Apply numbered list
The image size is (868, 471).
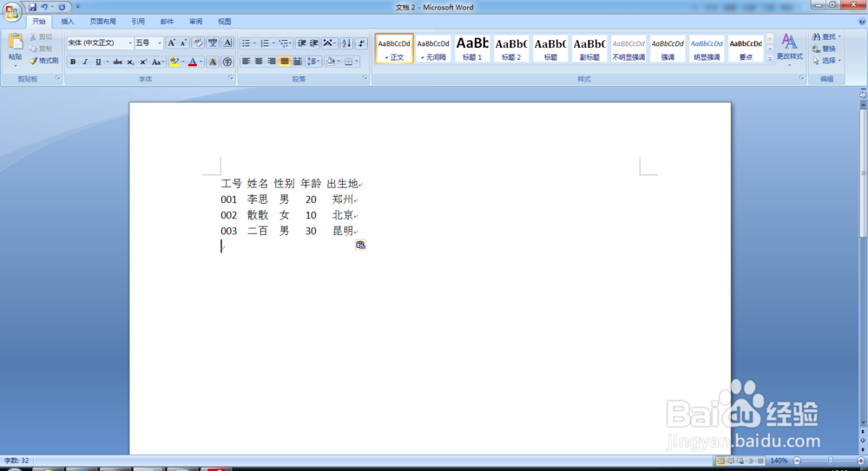pyautogui.click(x=265, y=43)
